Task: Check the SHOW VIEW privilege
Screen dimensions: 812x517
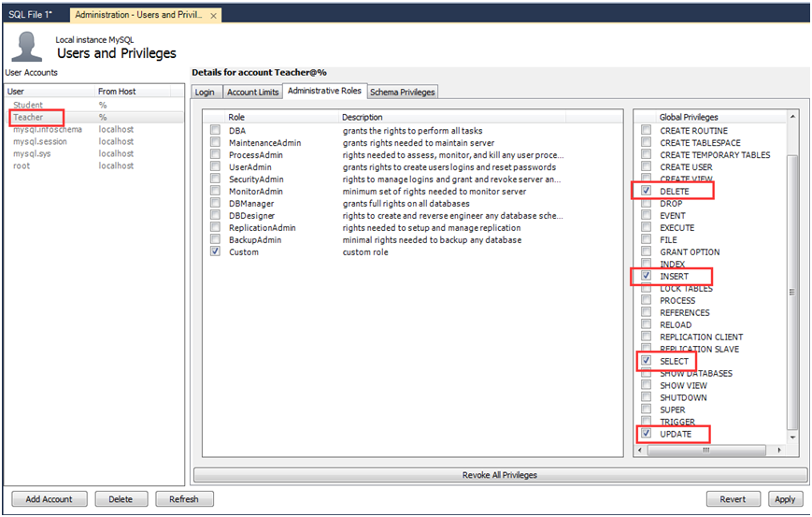Action: click(647, 384)
